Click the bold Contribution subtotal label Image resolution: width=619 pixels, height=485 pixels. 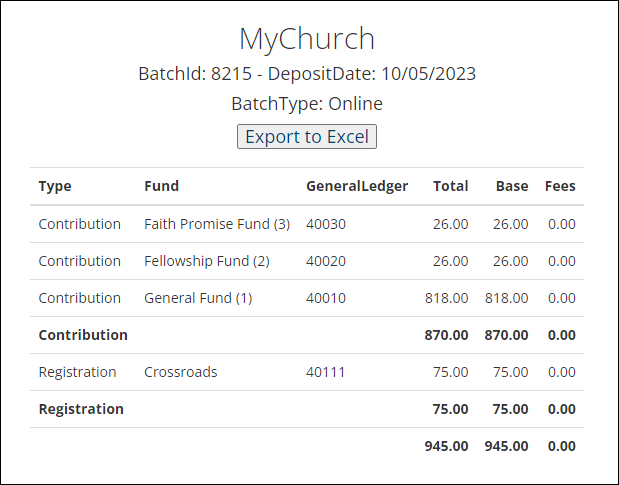pyautogui.click(x=83, y=335)
